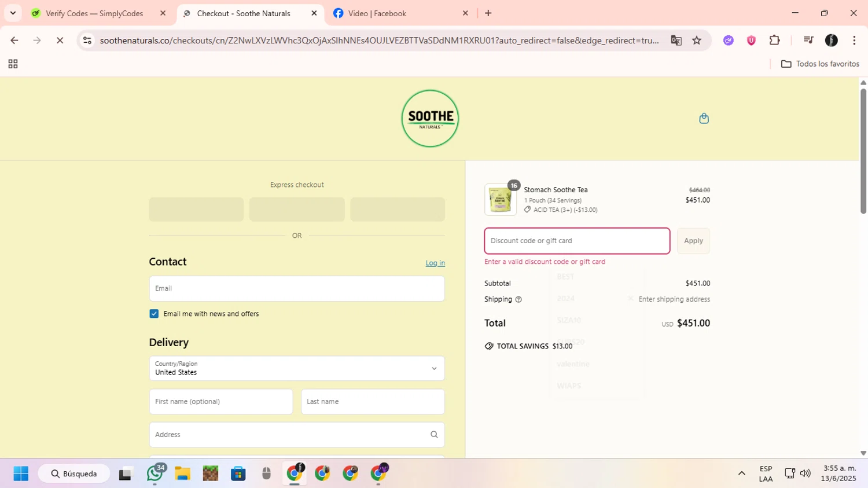This screenshot has height=488, width=868.
Task: Stop loading the page
Action: (60, 40)
